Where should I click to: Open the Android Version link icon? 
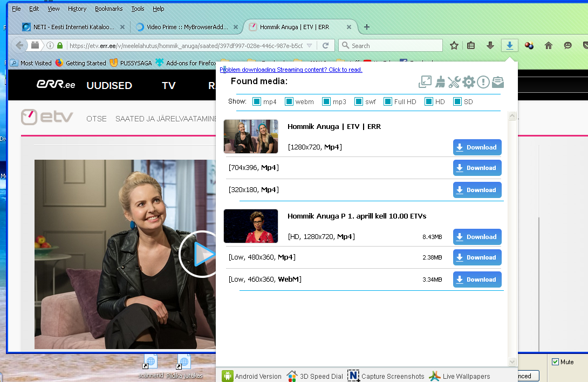[x=227, y=376]
